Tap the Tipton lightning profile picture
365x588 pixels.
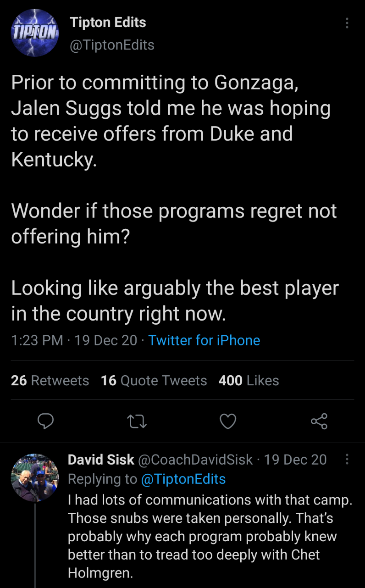click(x=35, y=33)
